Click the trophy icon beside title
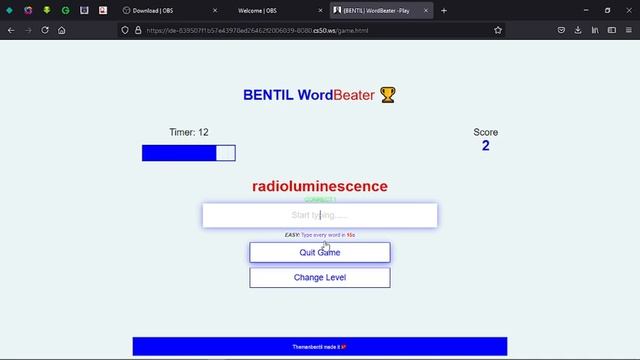Screen dimensions: 640x360 (x=388, y=95)
